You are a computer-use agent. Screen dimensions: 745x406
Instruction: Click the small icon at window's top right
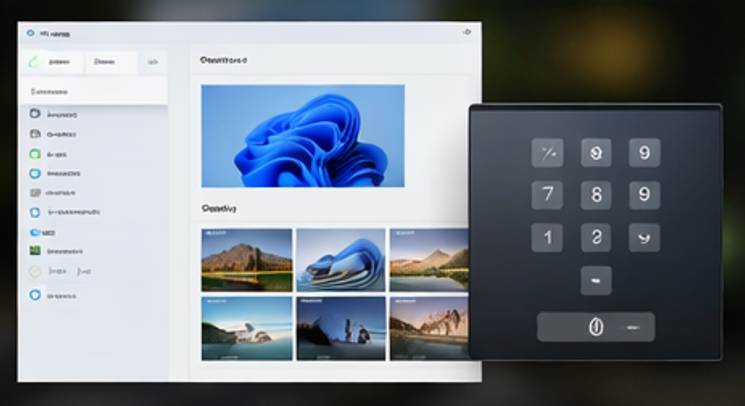click(466, 33)
